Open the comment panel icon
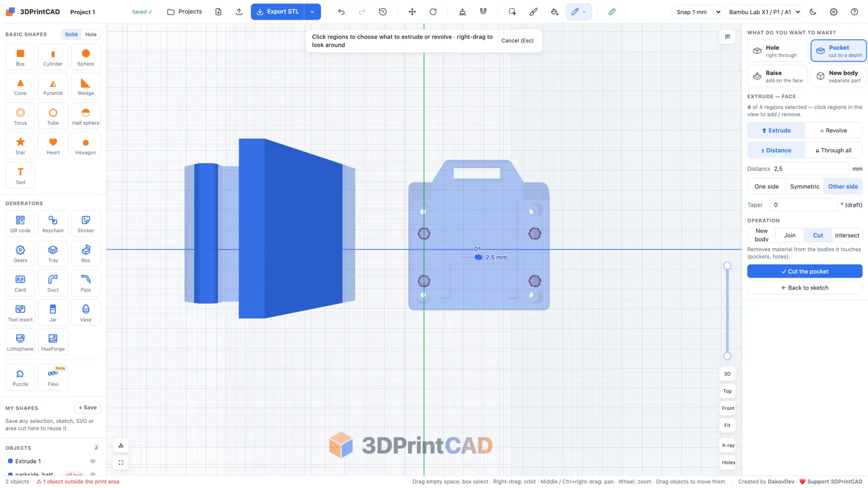The height and width of the screenshot is (488, 868). pyautogui.click(x=727, y=37)
